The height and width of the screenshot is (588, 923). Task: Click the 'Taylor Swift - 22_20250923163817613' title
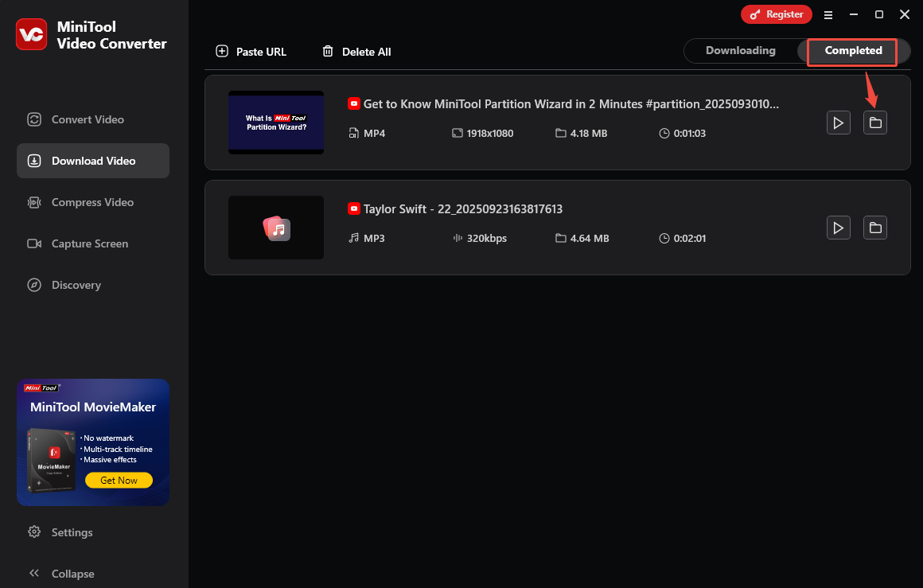(x=462, y=209)
